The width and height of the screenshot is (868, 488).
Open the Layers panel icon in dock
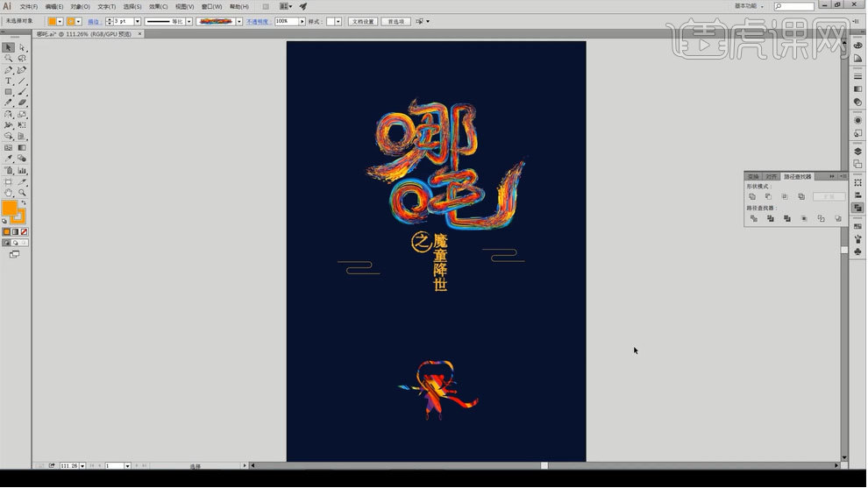[857, 151]
